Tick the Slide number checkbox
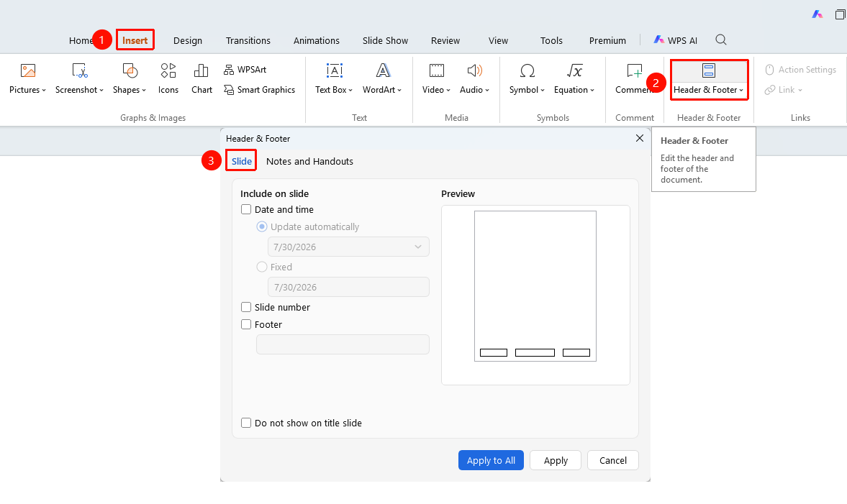This screenshot has width=847, height=504. (x=246, y=307)
